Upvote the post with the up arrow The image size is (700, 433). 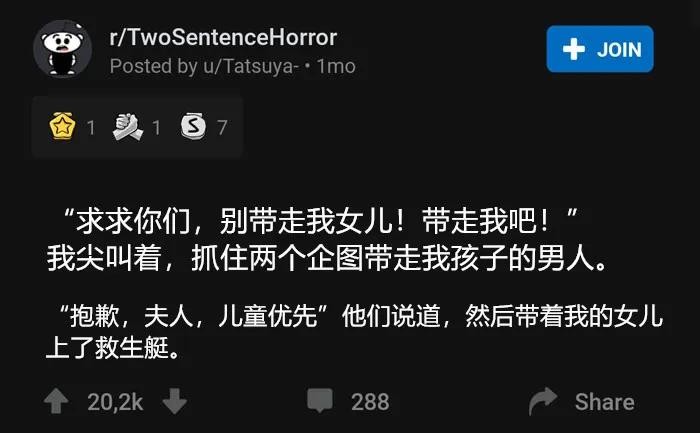(56, 401)
